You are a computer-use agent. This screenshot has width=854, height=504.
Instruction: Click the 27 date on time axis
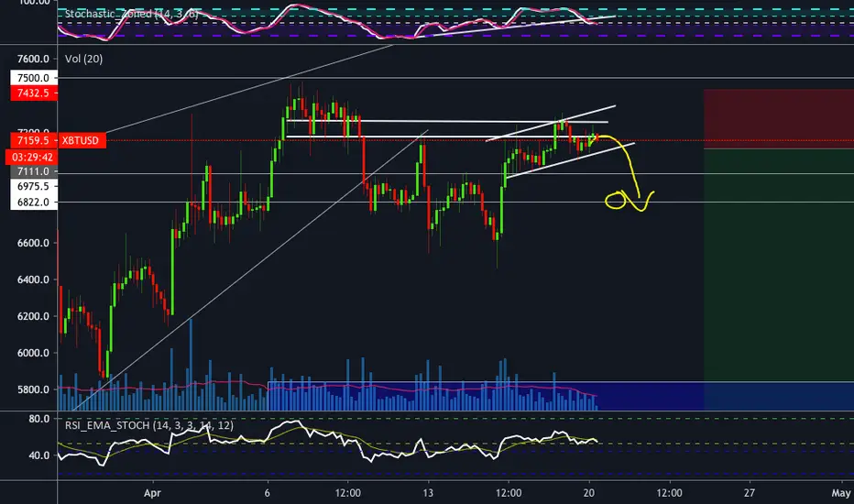(750, 493)
